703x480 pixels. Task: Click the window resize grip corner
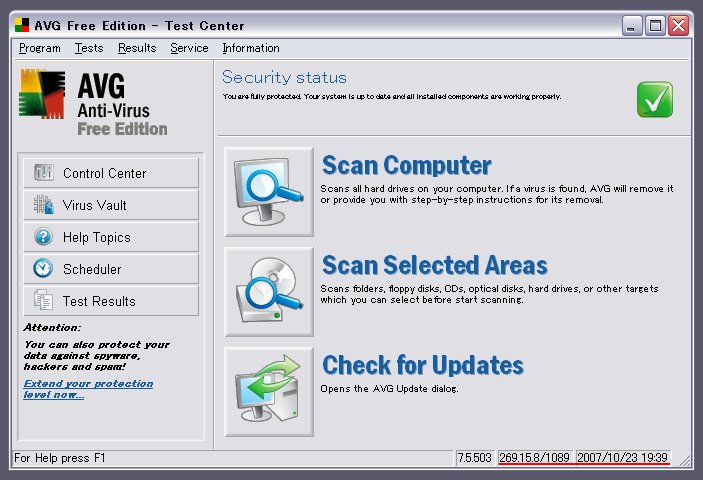coord(683,460)
